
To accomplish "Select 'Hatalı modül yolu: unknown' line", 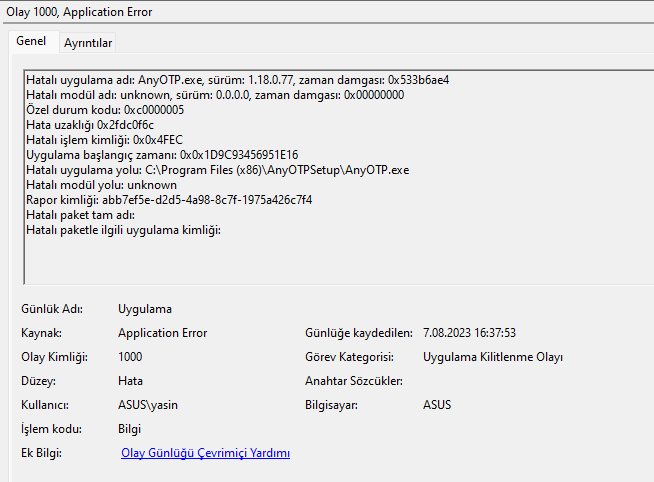I will pyautogui.click(x=101, y=185).
